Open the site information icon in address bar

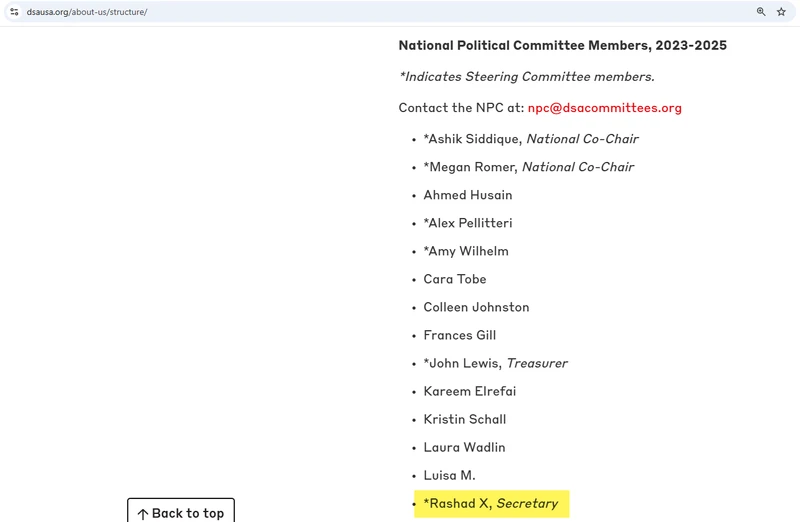pos(14,12)
